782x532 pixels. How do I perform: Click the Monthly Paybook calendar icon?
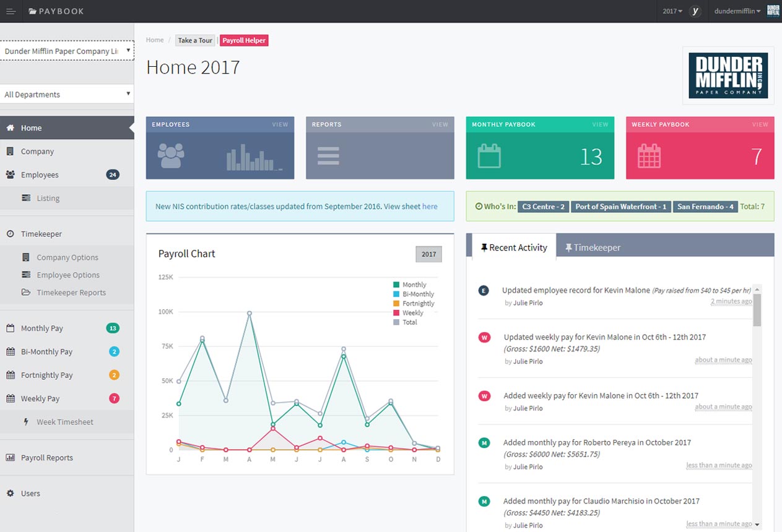[x=489, y=156]
